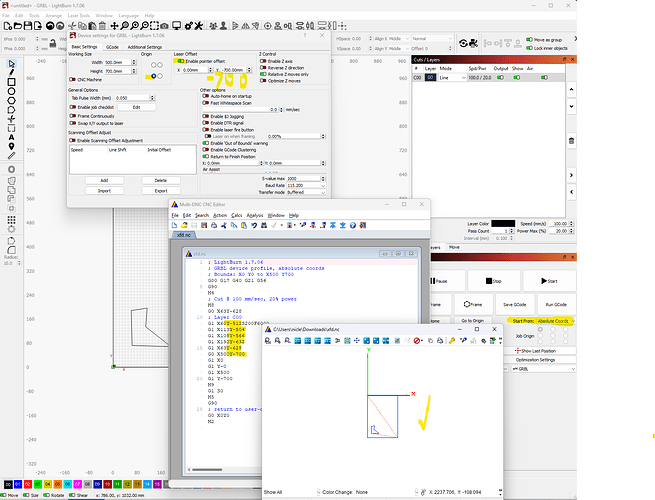The height and width of the screenshot is (500, 655).
Task: Switch to the Move tab in LightBurn
Action: click(x=454, y=247)
